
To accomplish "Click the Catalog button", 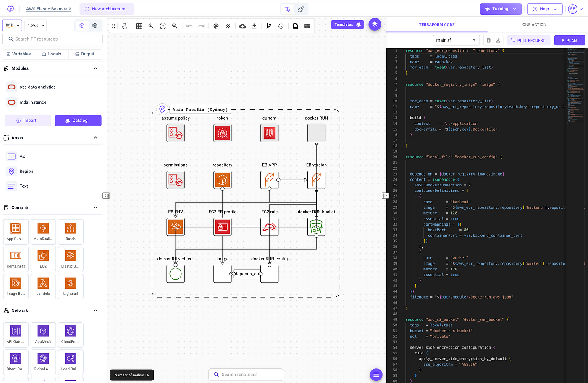I will click(x=78, y=121).
